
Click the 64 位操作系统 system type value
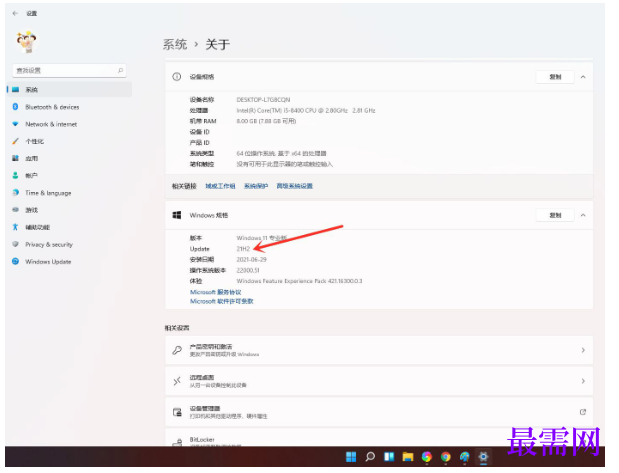click(281, 154)
